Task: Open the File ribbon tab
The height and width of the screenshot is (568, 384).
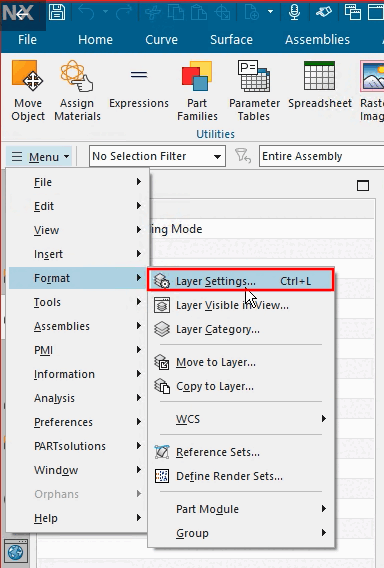Action: pos(28,39)
